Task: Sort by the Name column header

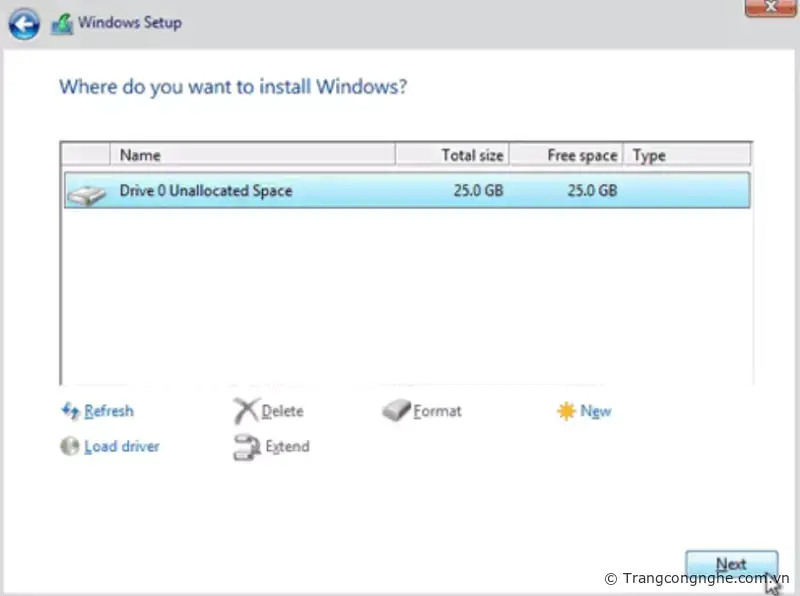Action: pos(250,155)
